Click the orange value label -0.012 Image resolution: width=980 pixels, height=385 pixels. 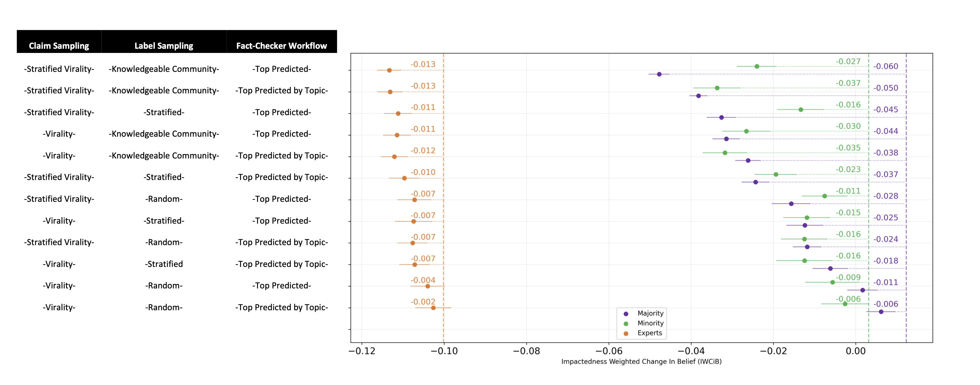423,150
